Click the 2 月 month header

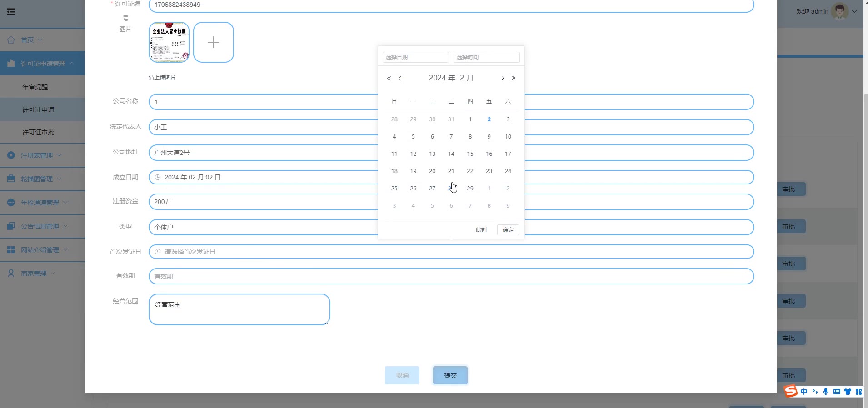[467, 78]
